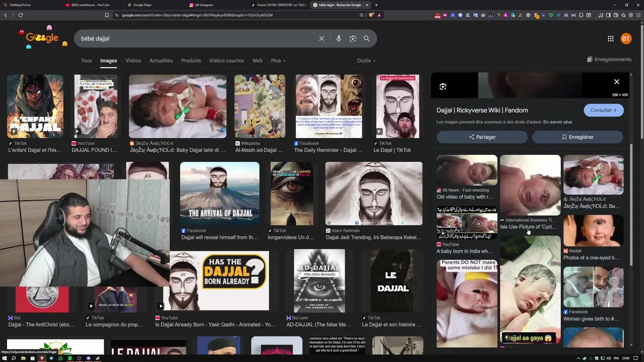Expand the Plus dropdown menu
This screenshot has height=362, width=644.
278,60
